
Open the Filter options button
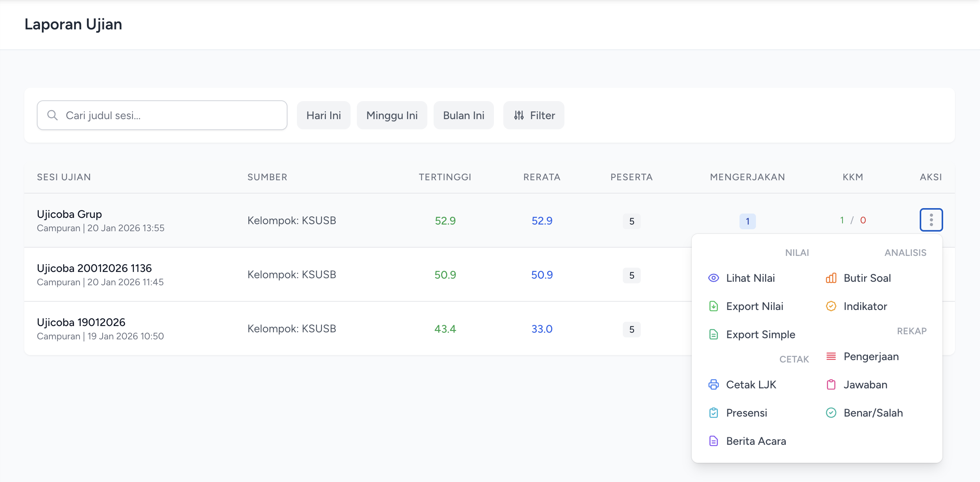534,115
